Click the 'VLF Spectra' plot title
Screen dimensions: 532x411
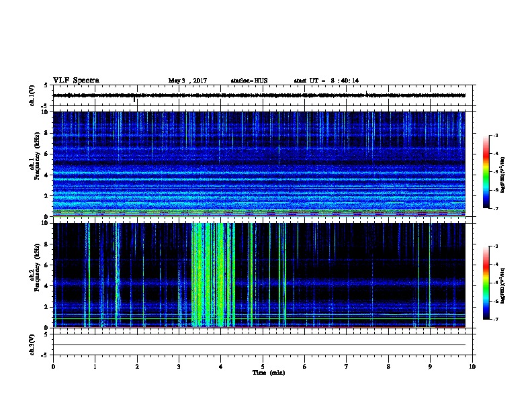pyautogui.click(x=76, y=81)
